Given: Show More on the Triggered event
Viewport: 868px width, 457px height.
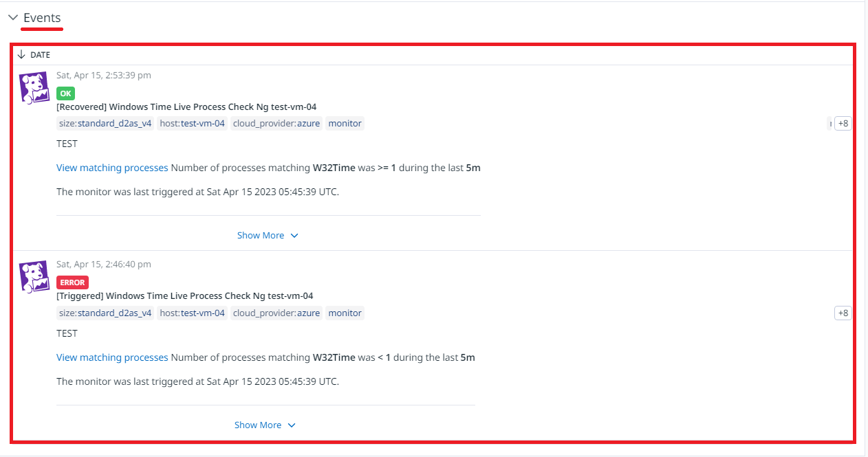Looking at the screenshot, I should pos(265,425).
